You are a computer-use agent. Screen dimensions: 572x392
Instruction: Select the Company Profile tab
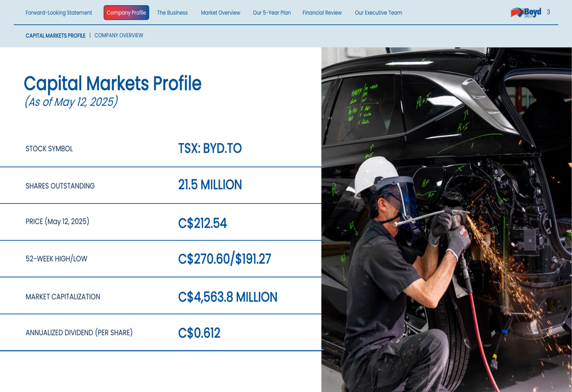[126, 13]
